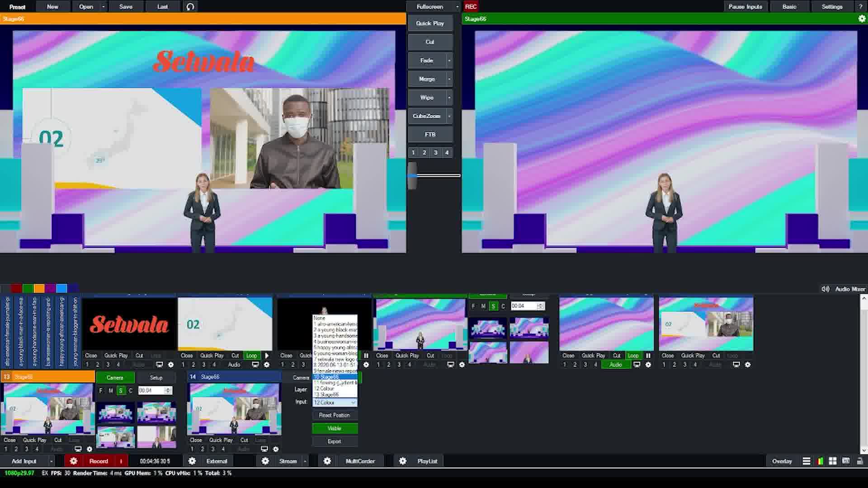Toggle Loop on the 02 map input

tap(251, 355)
